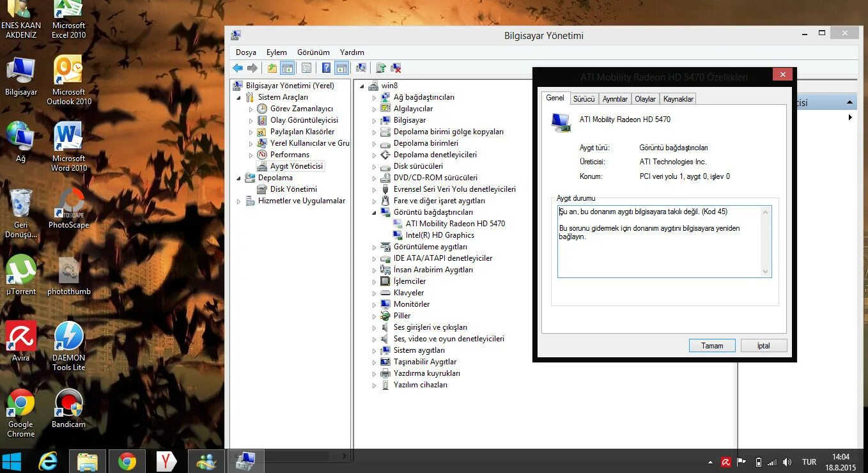Click the Properties toolbar icon
Viewport: 868px width, 473px height.
tap(307, 68)
